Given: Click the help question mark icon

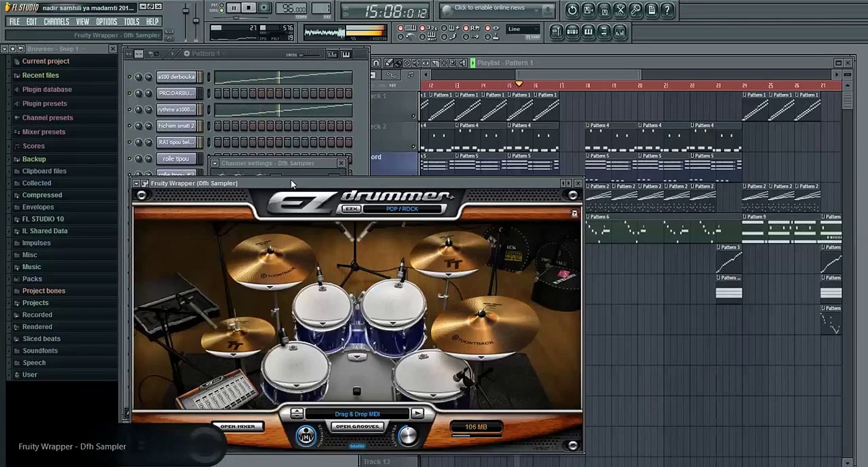Looking at the screenshot, I should pyautogui.click(x=667, y=10).
